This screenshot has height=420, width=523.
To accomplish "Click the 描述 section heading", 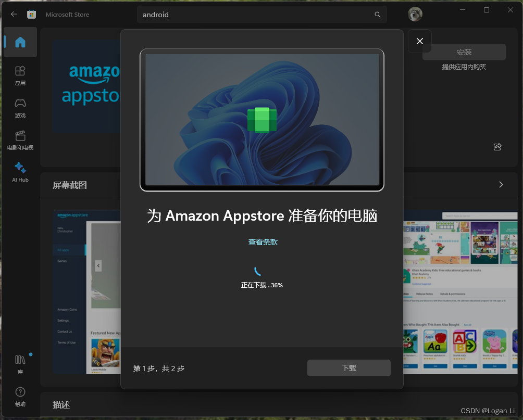I will [x=61, y=405].
